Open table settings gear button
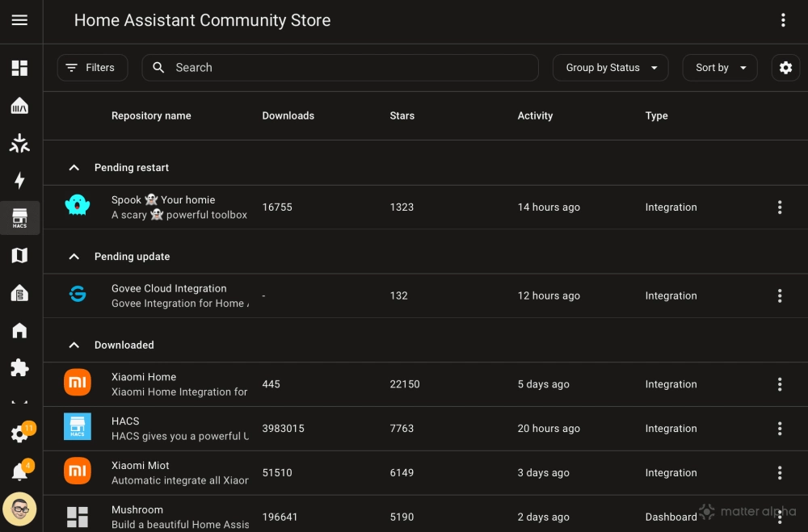Viewport: 808px width, 532px height. (x=785, y=68)
